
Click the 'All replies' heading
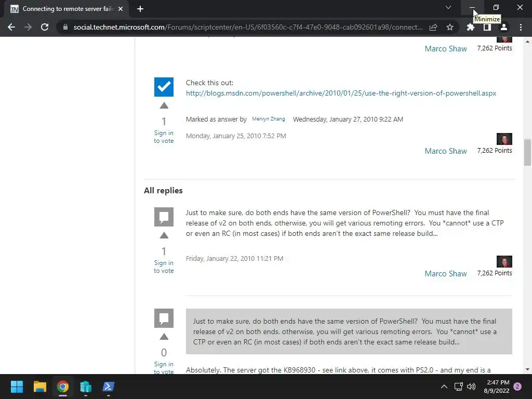click(x=163, y=190)
